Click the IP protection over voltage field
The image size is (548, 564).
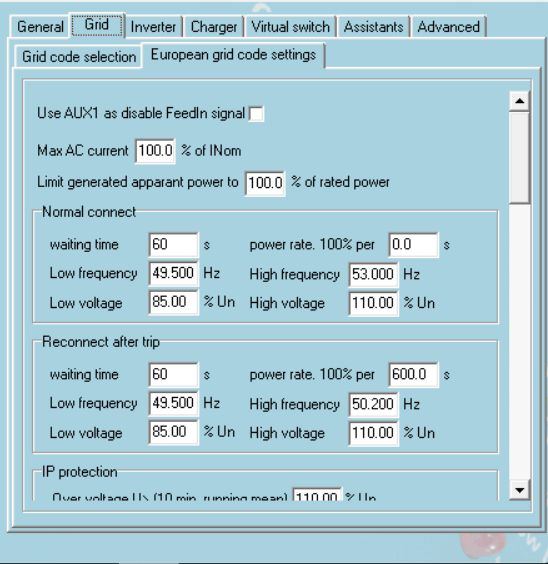[317, 495]
